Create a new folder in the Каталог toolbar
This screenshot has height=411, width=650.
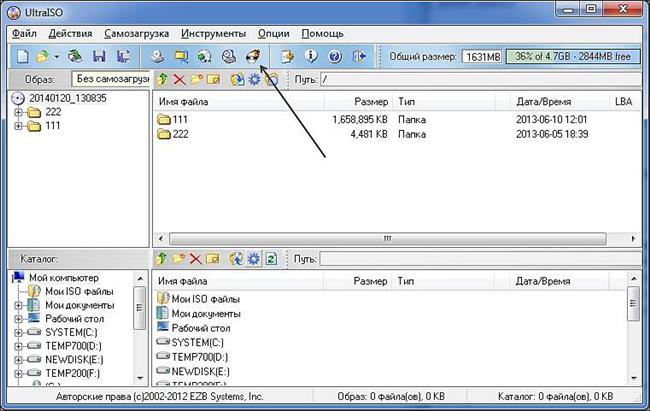click(x=178, y=259)
